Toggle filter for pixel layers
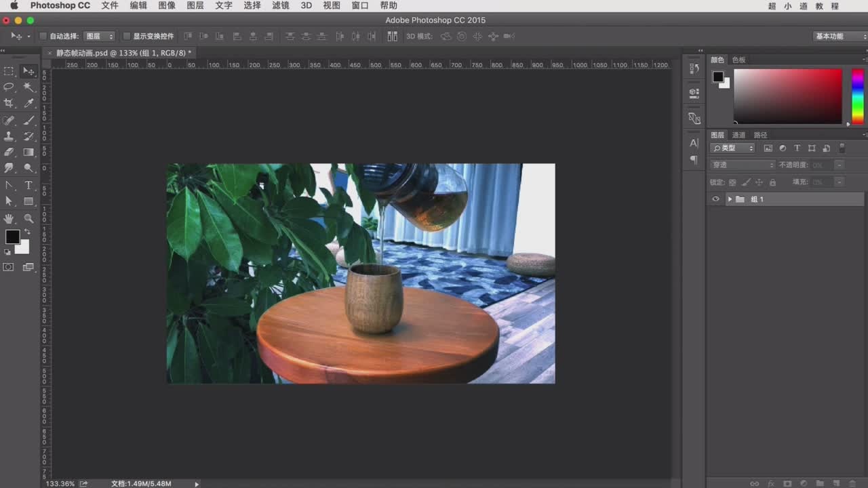 pos(768,148)
